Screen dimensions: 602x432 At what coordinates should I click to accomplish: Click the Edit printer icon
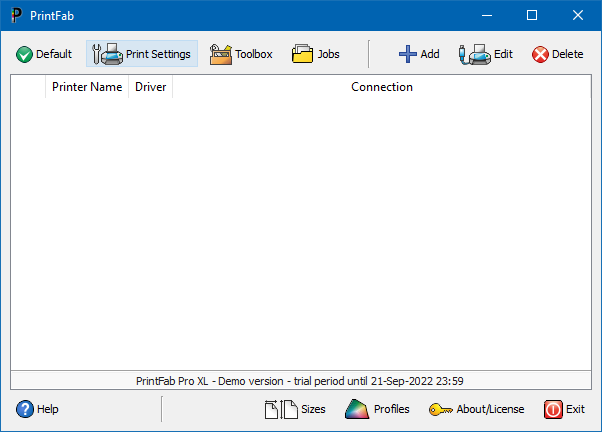pos(475,54)
